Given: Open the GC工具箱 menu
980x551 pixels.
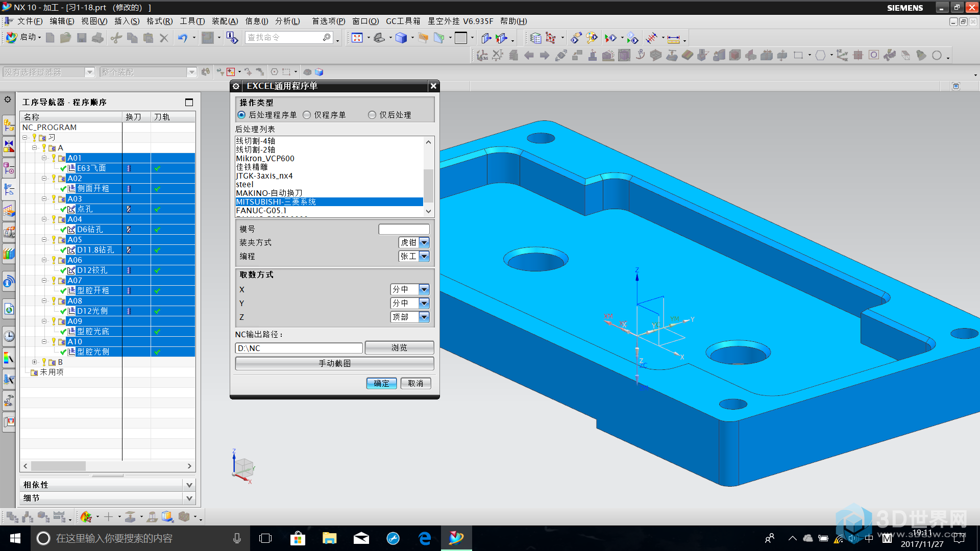Looking at the screenshot, I should tap(403, 21).
